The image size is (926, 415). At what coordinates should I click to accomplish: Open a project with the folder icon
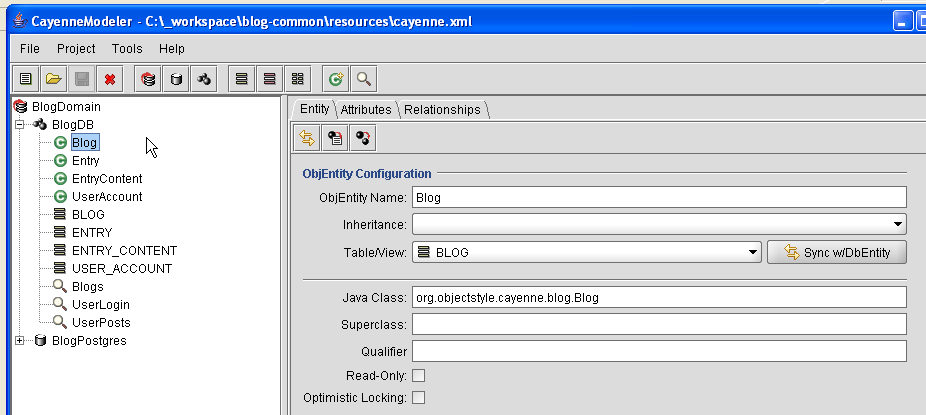(x=54, y=79)
